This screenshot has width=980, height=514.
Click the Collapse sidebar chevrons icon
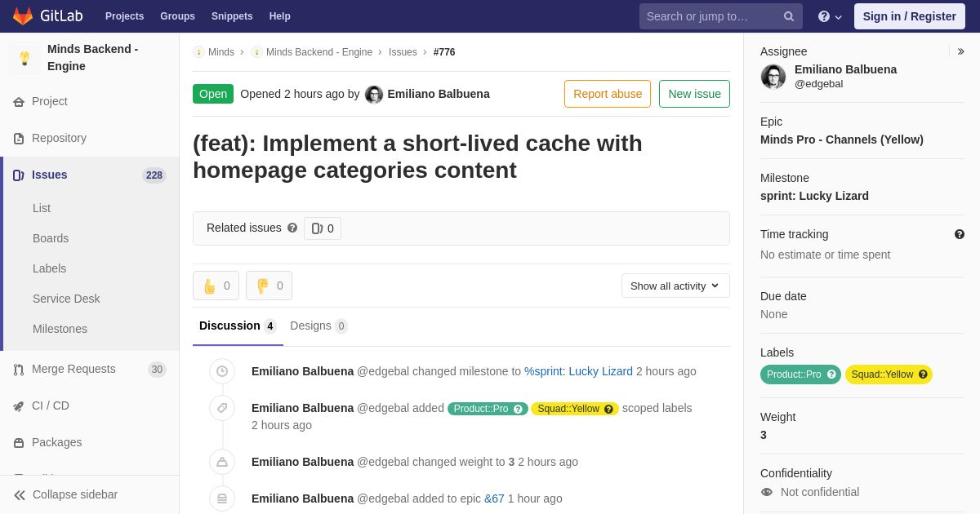(20, 494)
